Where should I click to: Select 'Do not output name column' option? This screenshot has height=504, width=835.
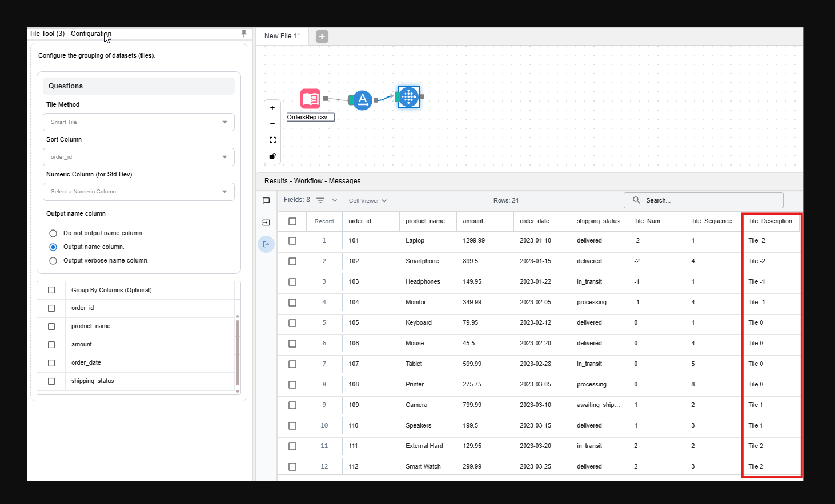pos(53,233)
